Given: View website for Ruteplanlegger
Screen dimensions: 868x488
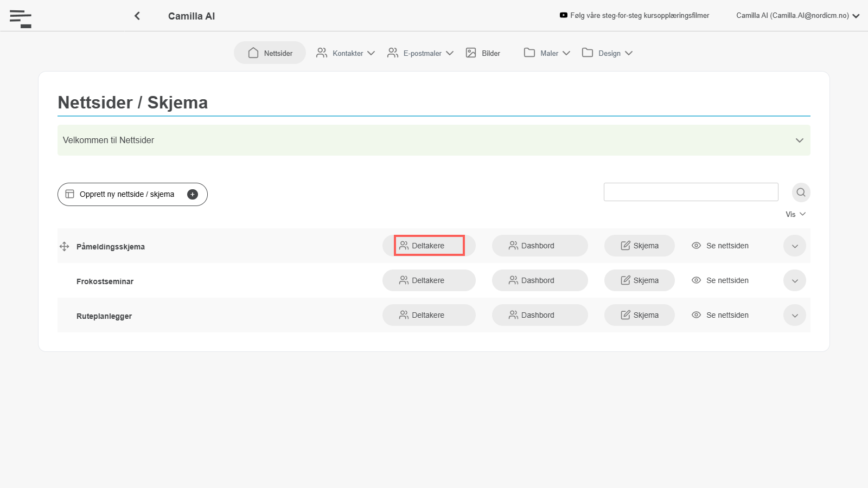Looking at the screenshot, I should [x=720, y=315].
